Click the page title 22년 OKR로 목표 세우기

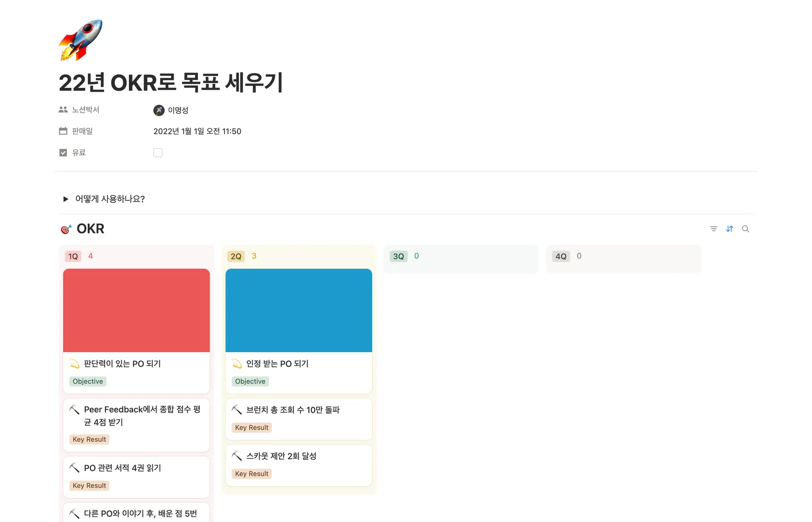(171, 83)
